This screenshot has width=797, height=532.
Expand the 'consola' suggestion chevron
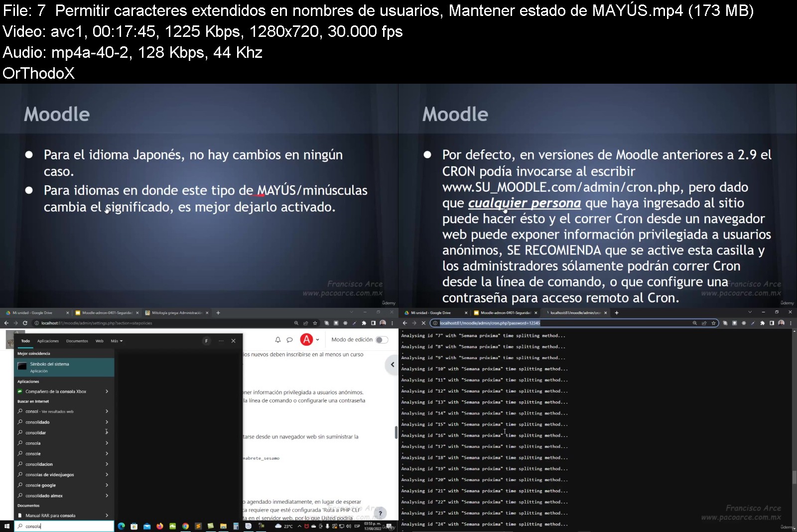click(107, 443)
